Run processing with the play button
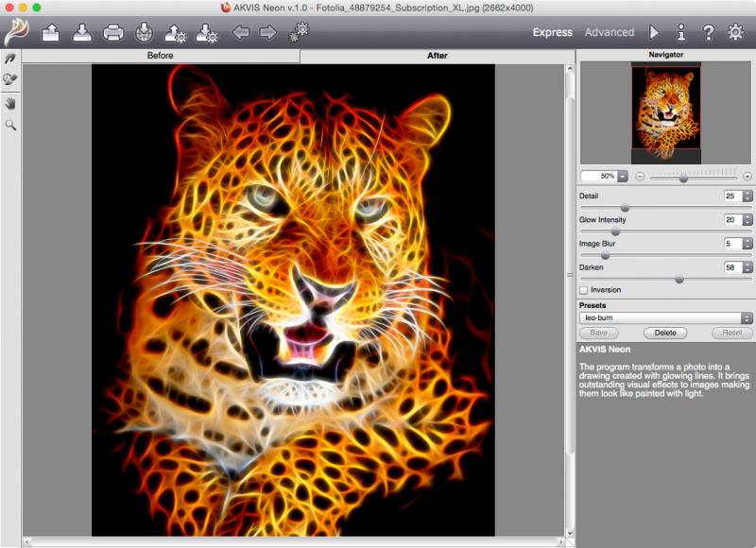 click(654, 32)
